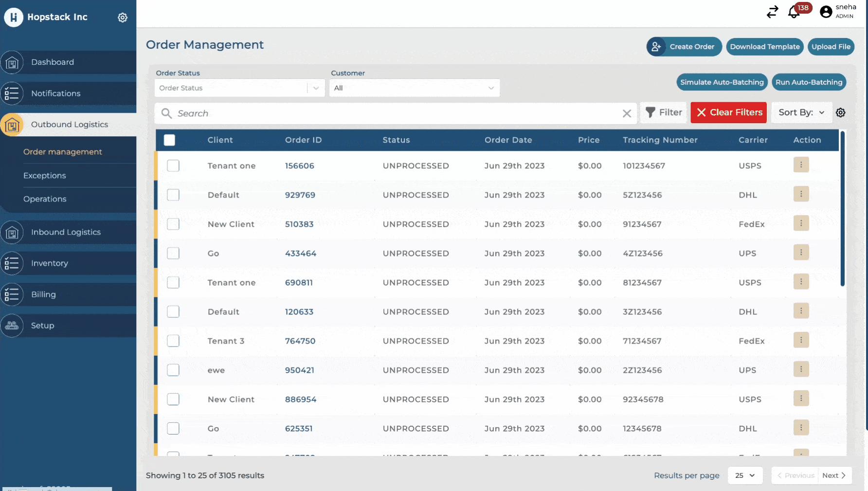This screenshot has height=491, width=868.
Task: Open Exceptions under Outbound Logistics
Action: pos(45,176)
